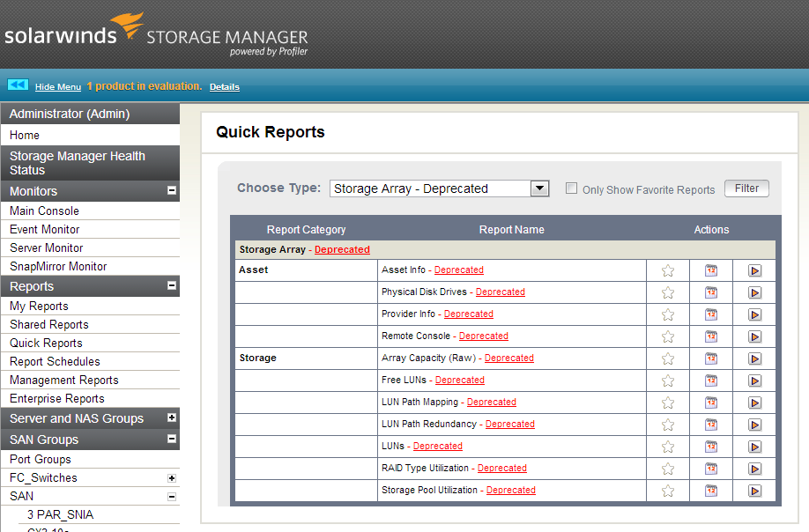Click the Hide Menu link
This screenshot has width=809, height=532.
click(58, 87)
